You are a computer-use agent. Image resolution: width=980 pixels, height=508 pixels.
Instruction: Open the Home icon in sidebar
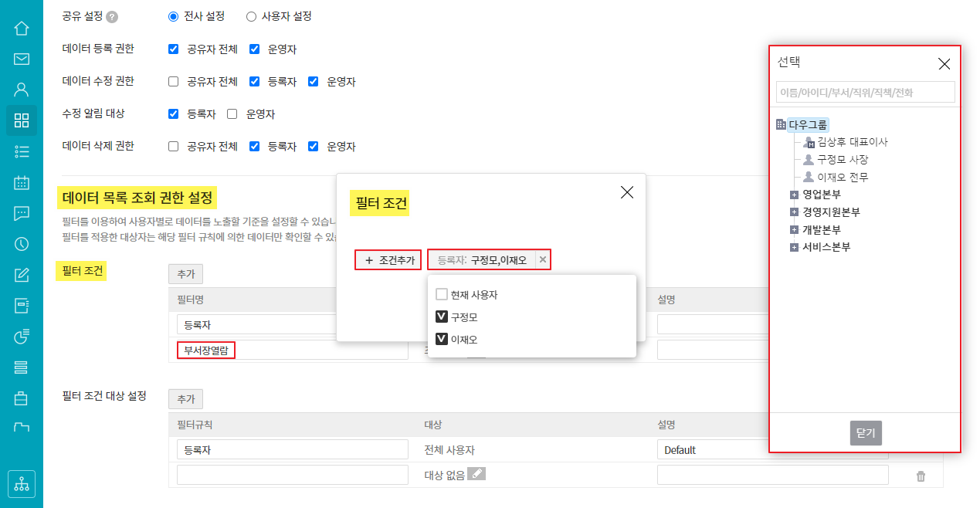(22, 29)
